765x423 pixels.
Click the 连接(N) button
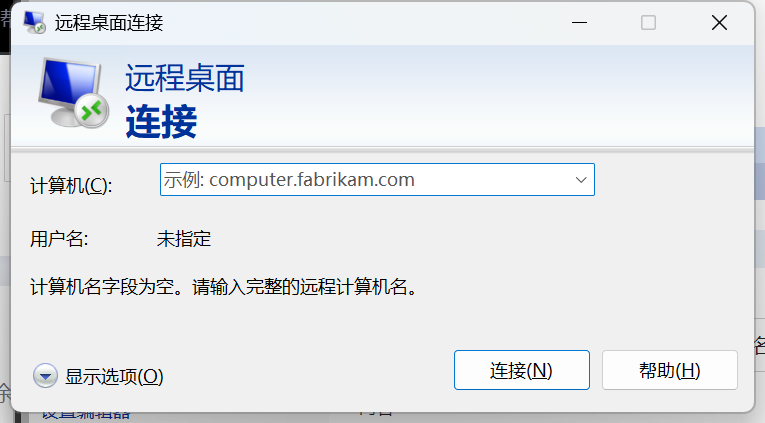522,370
